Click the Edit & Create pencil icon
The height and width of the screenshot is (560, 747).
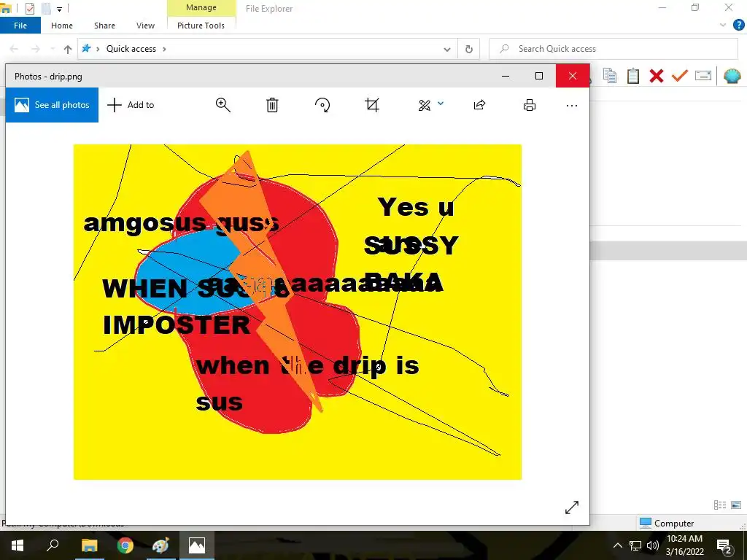click(x=424, y=105)
